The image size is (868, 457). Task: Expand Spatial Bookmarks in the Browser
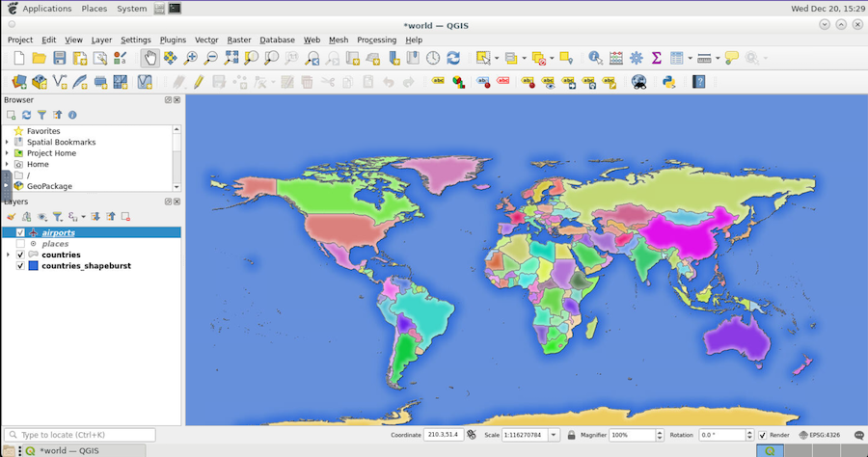(x=7, y=142)
